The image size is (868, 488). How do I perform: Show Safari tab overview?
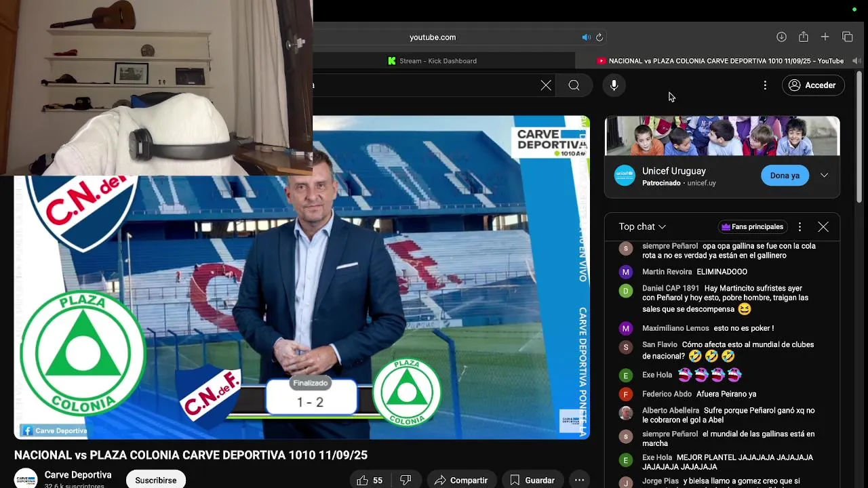[848, 37]
